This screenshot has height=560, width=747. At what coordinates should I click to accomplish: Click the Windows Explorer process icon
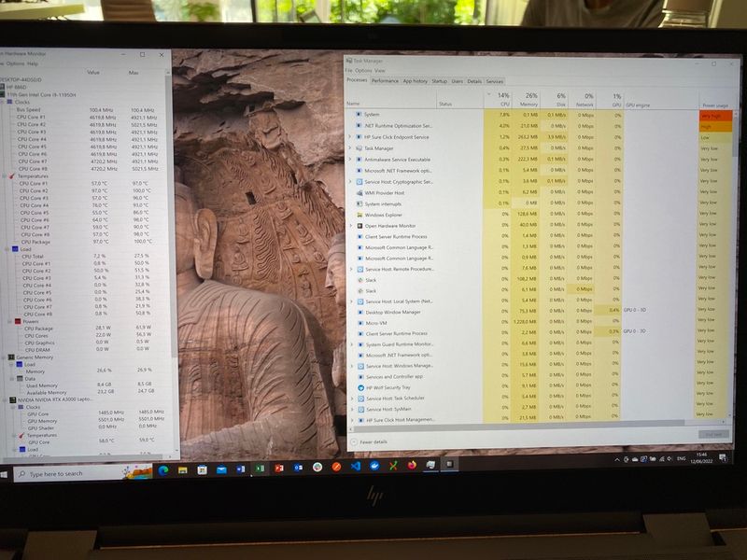[x=359, y=215]
